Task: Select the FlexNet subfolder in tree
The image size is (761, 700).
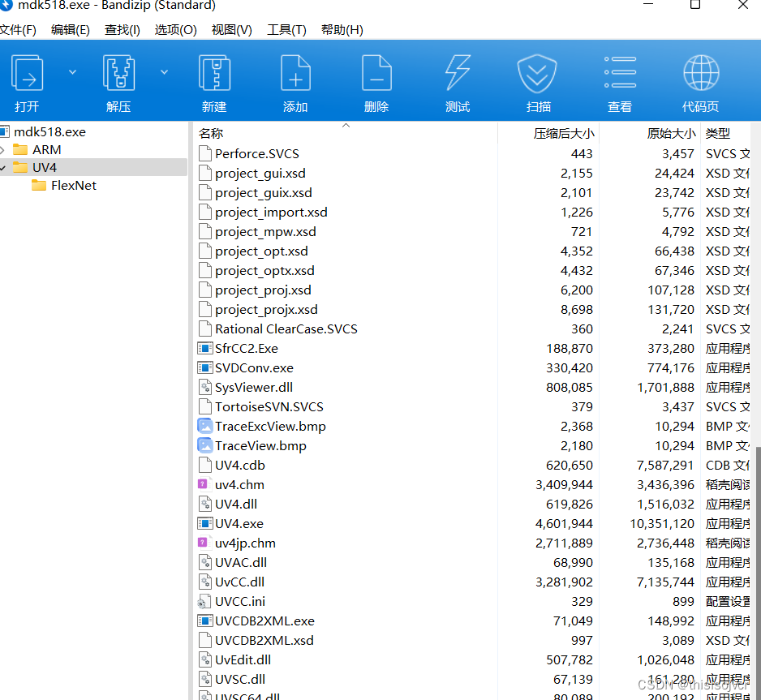Action: (x=74, y=186)
